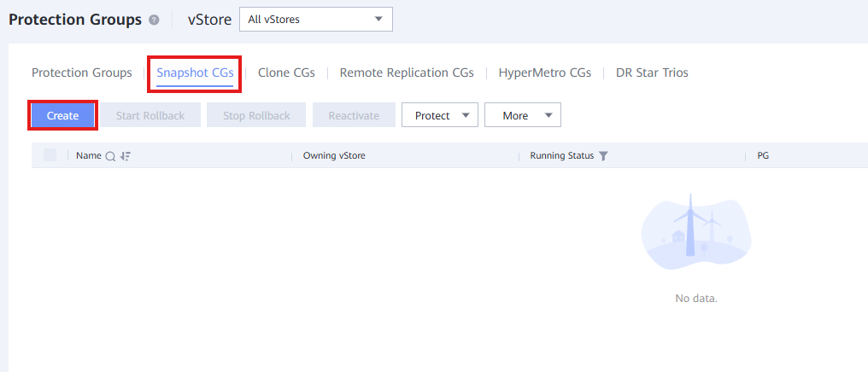Click the Reactivate button
868x372 pixels.
(x=354, y=115)
